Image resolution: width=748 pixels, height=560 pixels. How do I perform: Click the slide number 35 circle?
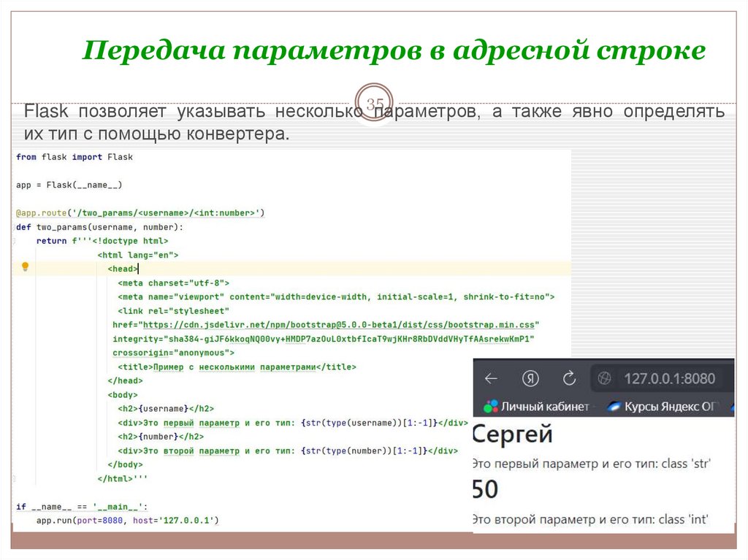[375, 102]
